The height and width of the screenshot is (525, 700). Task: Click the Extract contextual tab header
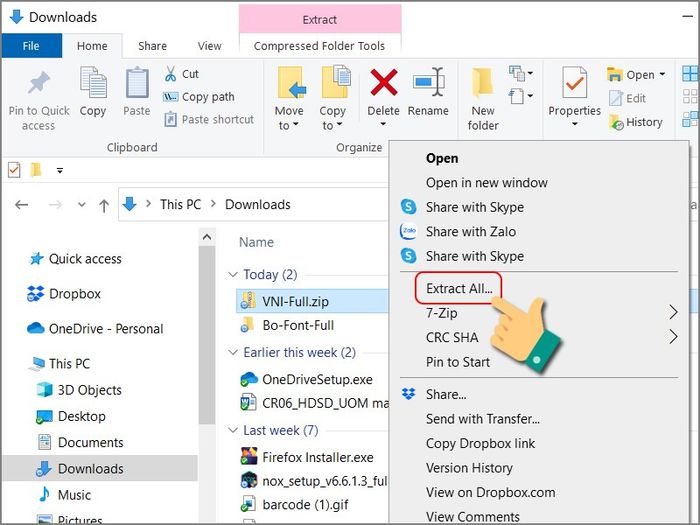[x=320, y=20]
